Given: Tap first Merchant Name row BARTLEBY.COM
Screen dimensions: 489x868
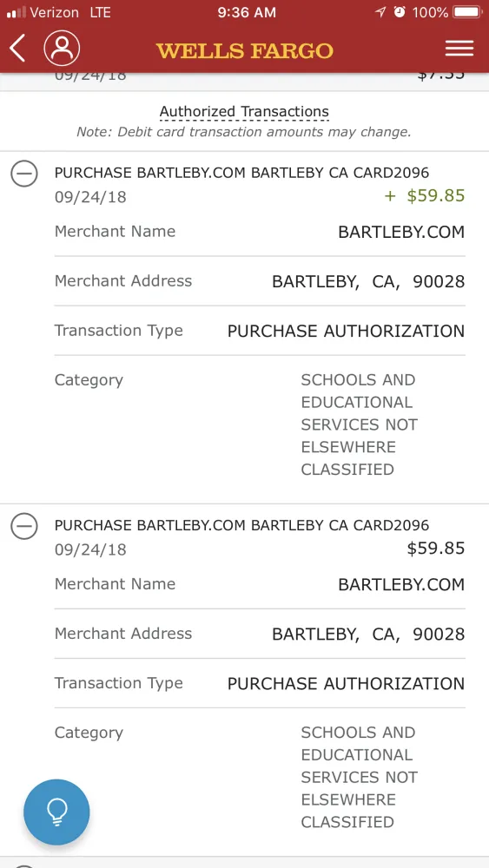Looking at the screenshot, I should 260,232.
